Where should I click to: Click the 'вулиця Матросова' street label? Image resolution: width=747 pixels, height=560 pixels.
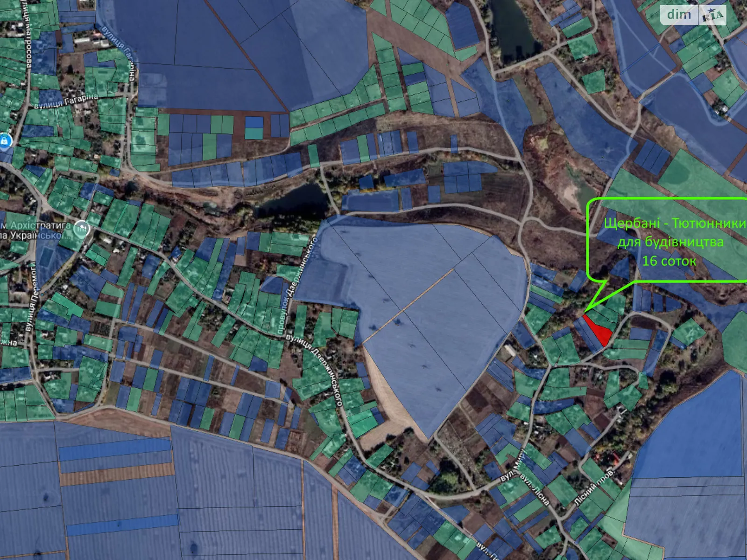tap(28, 37)
